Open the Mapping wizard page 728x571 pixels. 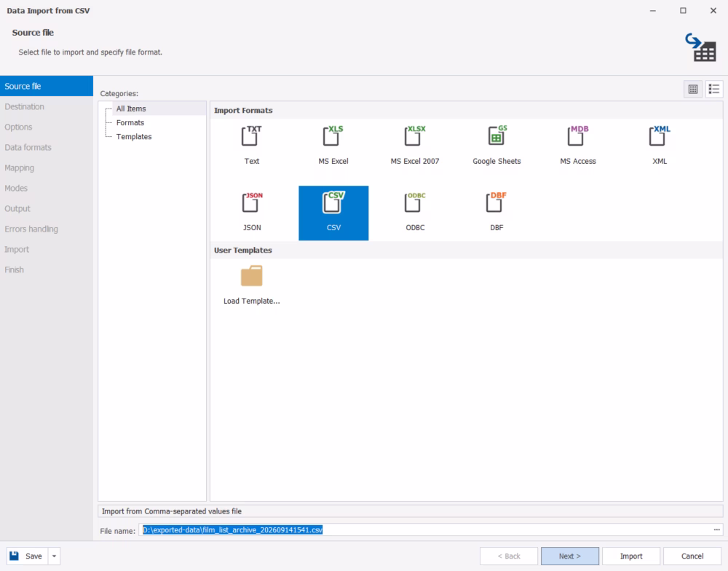pos(47,168)
